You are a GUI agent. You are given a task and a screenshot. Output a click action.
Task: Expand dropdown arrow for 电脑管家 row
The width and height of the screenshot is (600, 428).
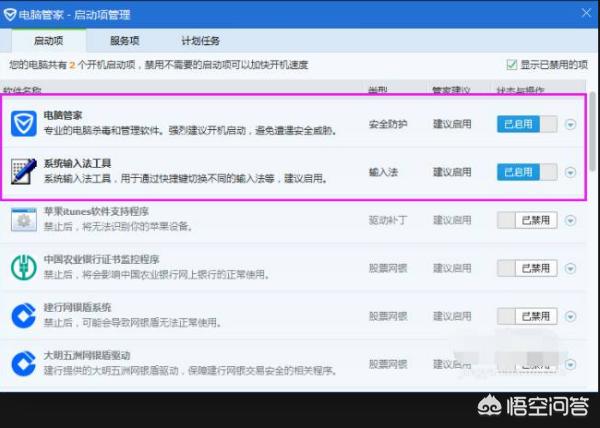tap(570, 125)
